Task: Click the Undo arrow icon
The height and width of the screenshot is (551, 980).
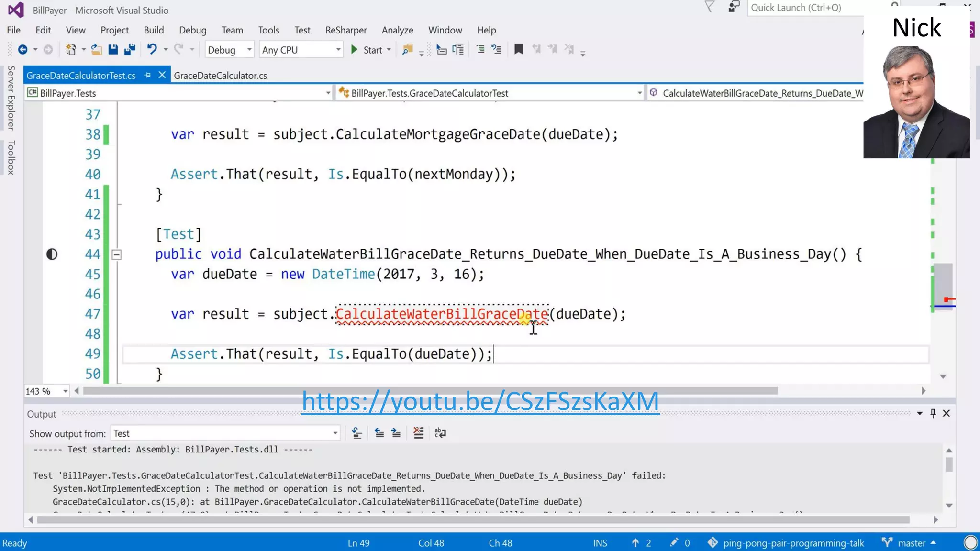Action: tap(152, 50)
